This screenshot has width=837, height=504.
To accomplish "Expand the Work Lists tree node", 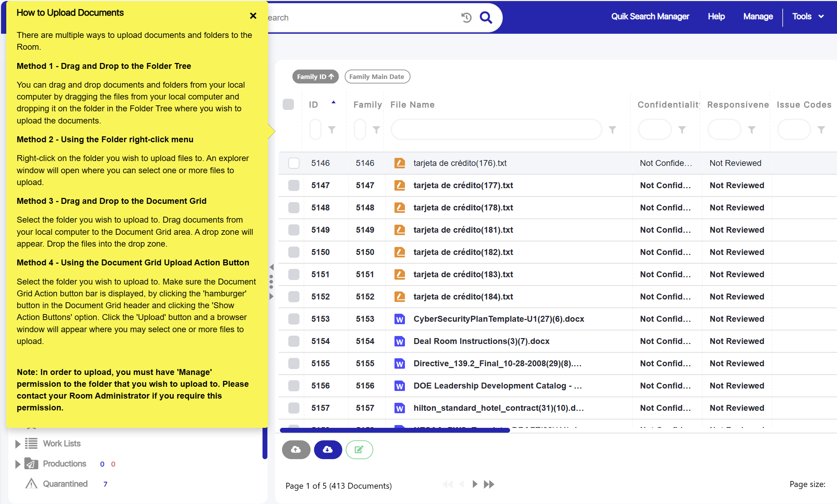I will tap(18, 443).
